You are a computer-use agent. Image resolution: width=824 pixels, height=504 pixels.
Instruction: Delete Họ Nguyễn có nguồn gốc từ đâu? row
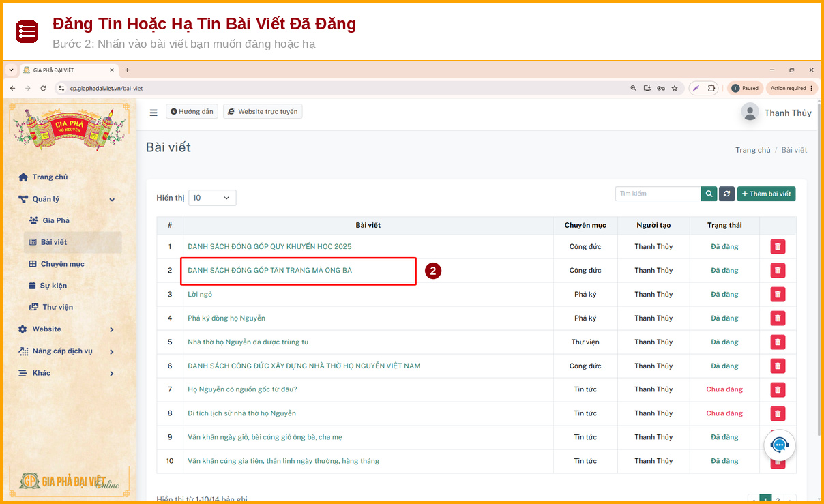[x=778, y=390]
